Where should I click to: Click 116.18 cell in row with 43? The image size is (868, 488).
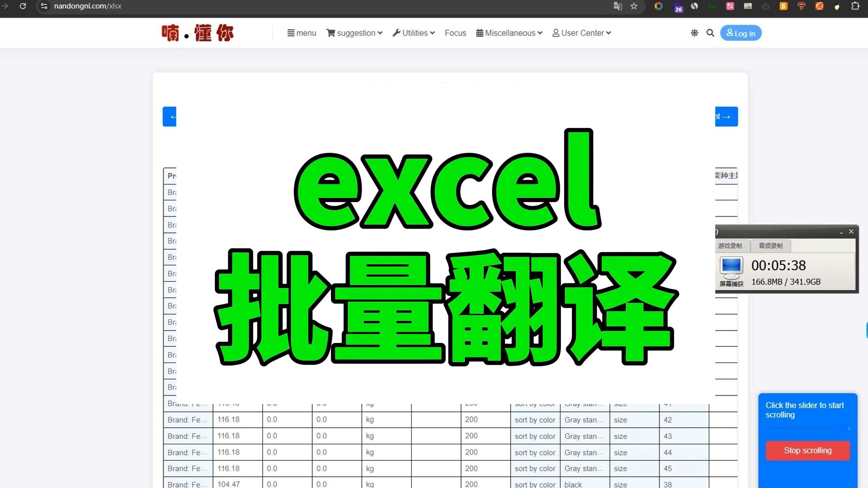[238, 436]
